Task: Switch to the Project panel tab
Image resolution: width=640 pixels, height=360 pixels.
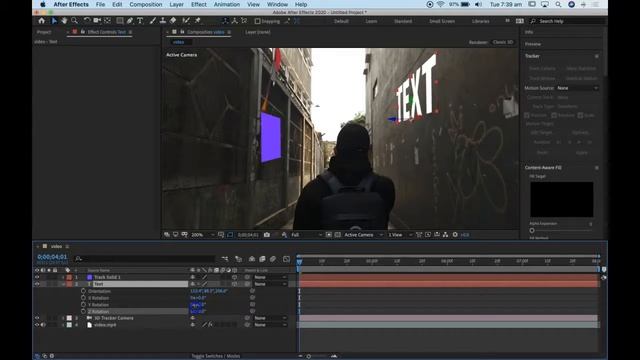Action: click(x=44, y=32)
